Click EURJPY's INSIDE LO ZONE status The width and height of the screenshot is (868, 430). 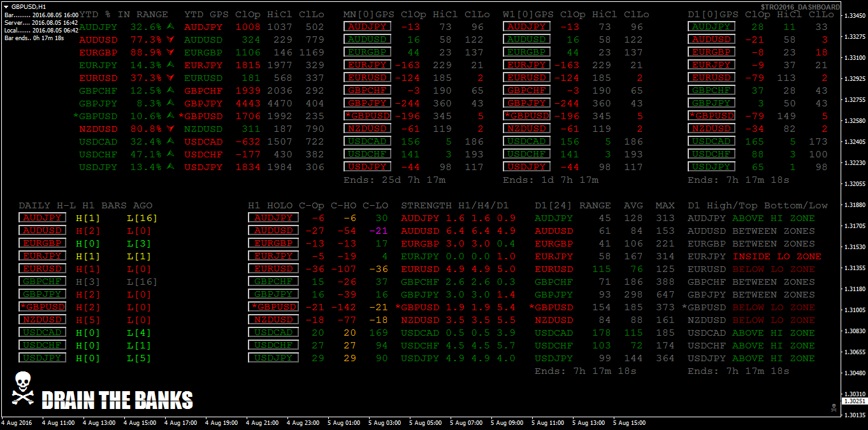(777, 256)
